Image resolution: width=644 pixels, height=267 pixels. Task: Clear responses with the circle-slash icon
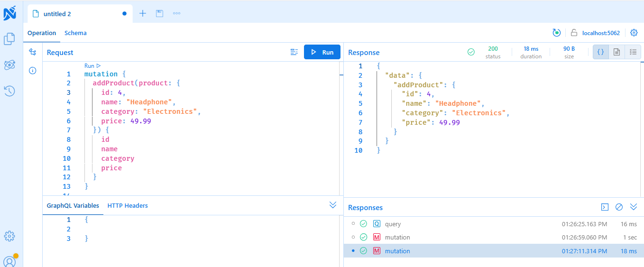pos(619,207)
